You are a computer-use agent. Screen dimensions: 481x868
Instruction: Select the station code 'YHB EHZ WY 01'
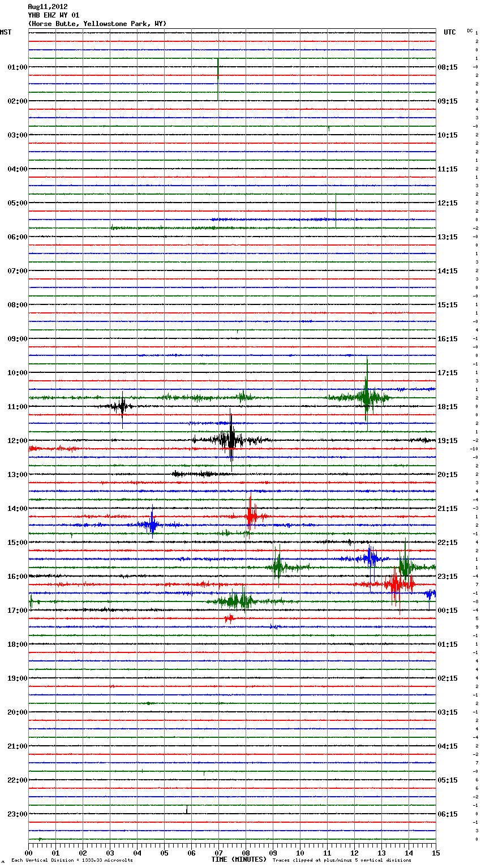click(x=54, y=15)
